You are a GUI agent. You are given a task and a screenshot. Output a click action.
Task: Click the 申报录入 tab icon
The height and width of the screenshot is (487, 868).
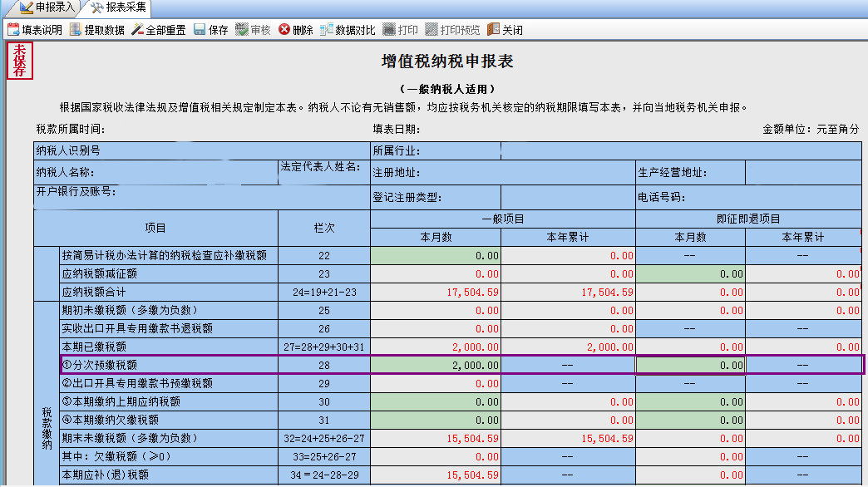point(26,7)
